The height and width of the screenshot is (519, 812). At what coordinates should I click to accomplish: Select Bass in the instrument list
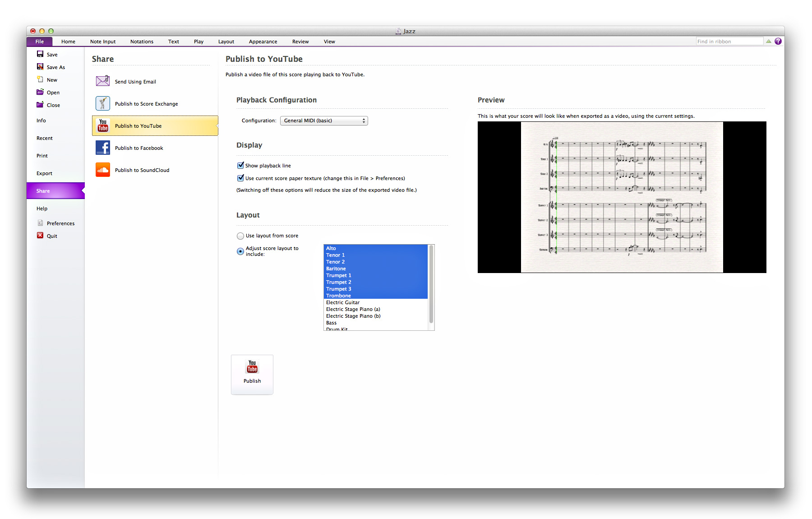tap(376, 323)
